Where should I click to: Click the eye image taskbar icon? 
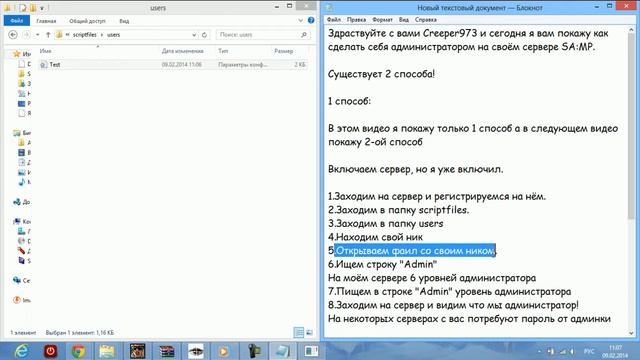(196, 351)
